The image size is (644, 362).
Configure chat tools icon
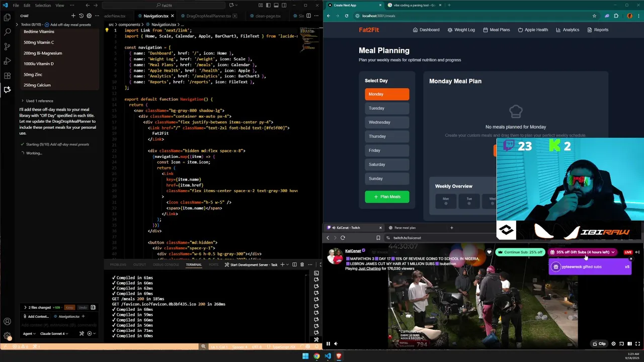tap(82, 333)
